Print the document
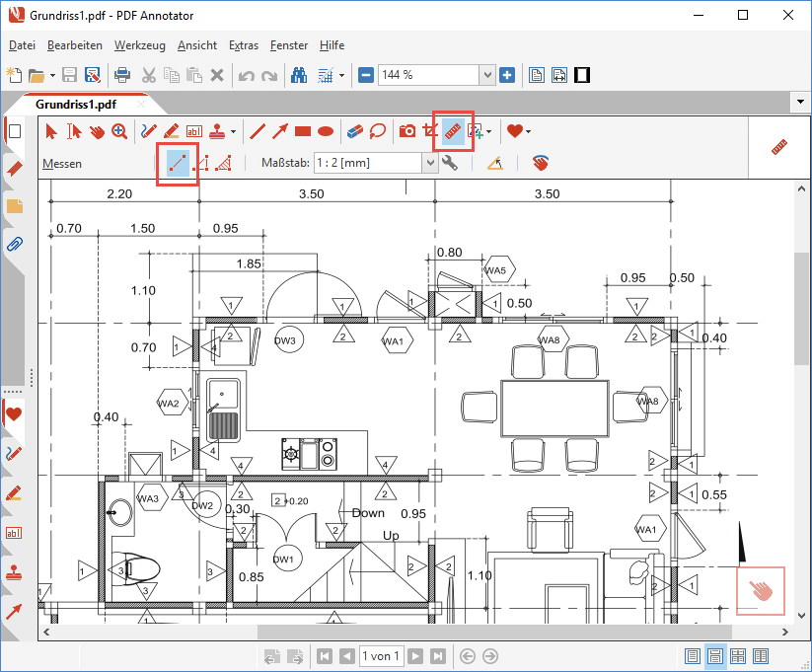Screen dimensions: 812x672 [122, 76]
